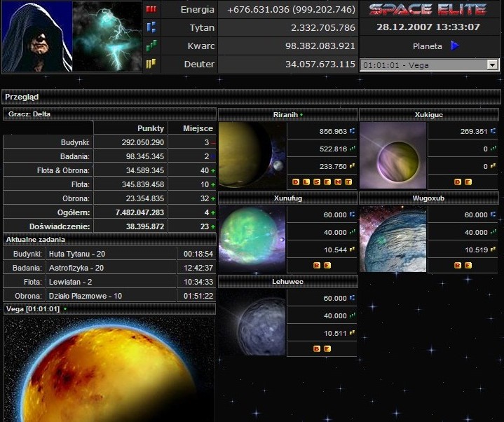Open the Riranih planet thumbnail

point(252,156)
